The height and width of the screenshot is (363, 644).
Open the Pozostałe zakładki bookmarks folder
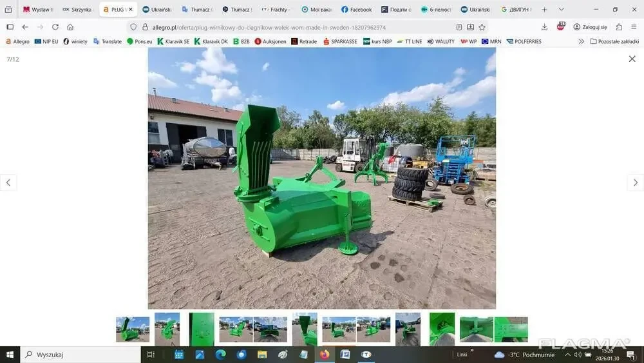[x=614, y=41]
